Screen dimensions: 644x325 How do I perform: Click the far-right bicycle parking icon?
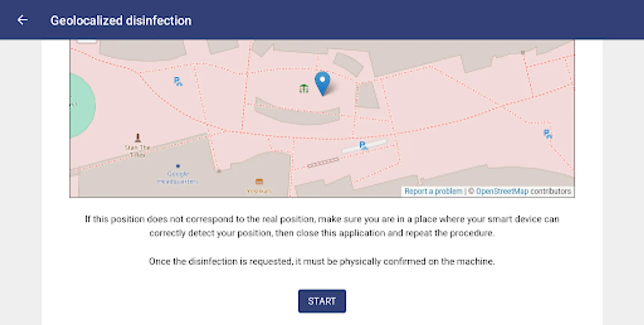click(x=548, y=134)
